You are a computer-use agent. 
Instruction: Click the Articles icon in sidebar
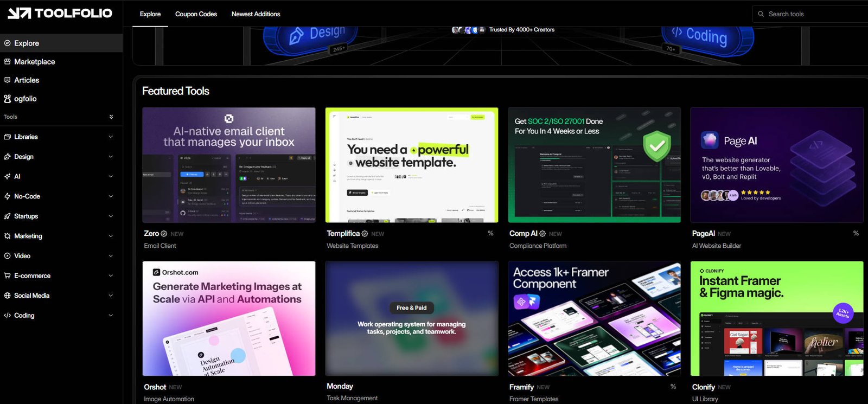[x=7, y=80]
